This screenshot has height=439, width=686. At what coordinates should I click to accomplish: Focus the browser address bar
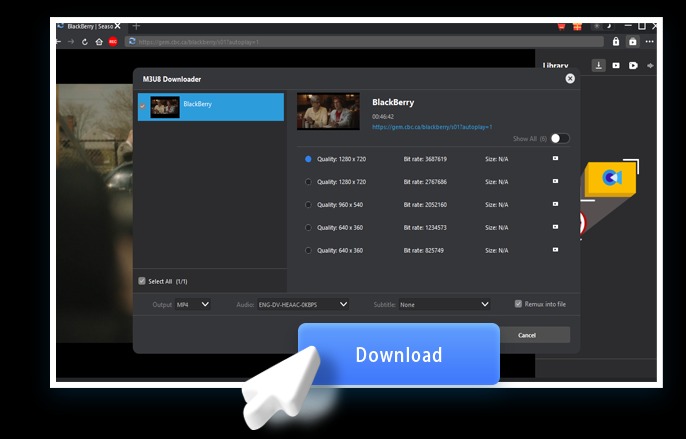tap(363, 42)
